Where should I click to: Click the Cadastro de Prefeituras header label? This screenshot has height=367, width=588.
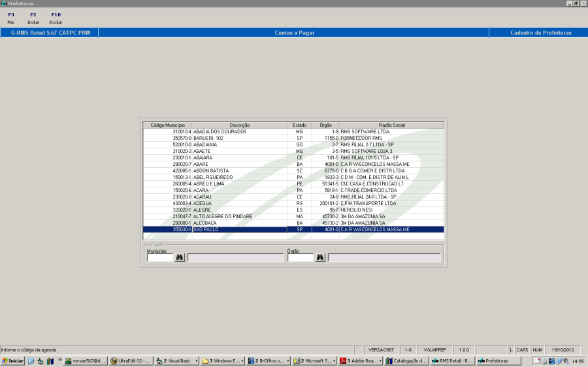540,33
